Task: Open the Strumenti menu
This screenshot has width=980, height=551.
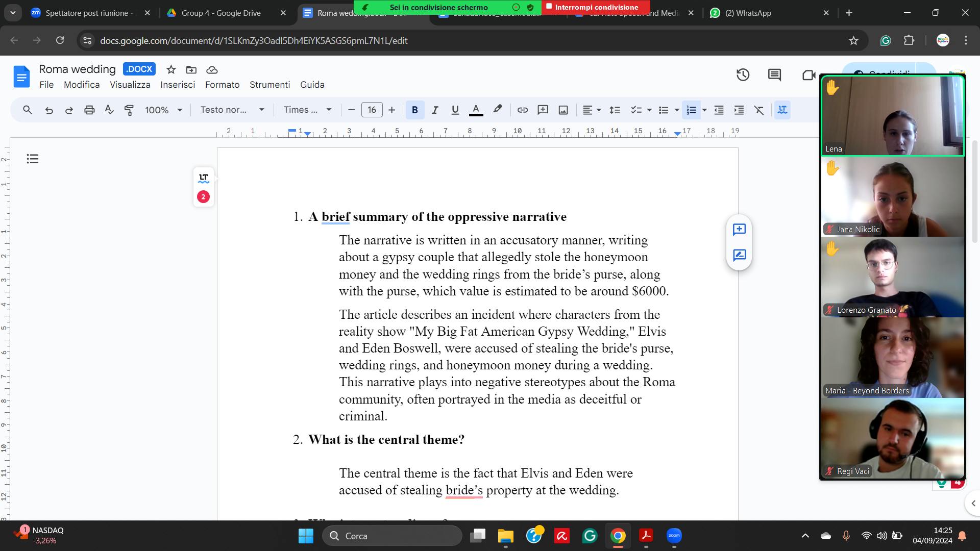Action: [x=269, y=85]
